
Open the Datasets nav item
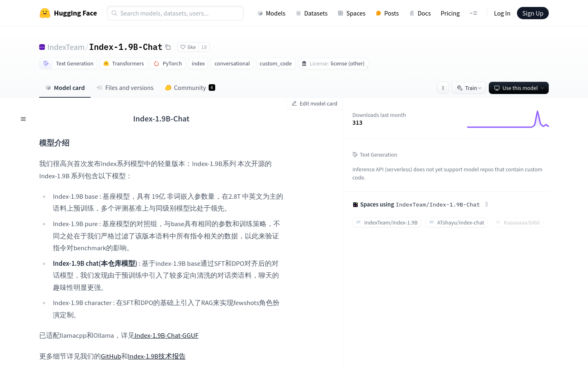(x=312, y=13)
